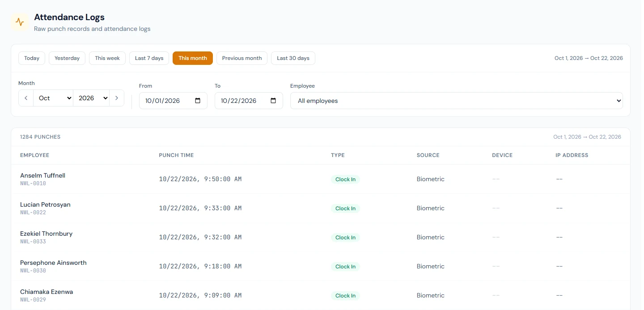Click the date range text above table
Viewport: 644px width, 310px height.
click(x=587, y=137)
